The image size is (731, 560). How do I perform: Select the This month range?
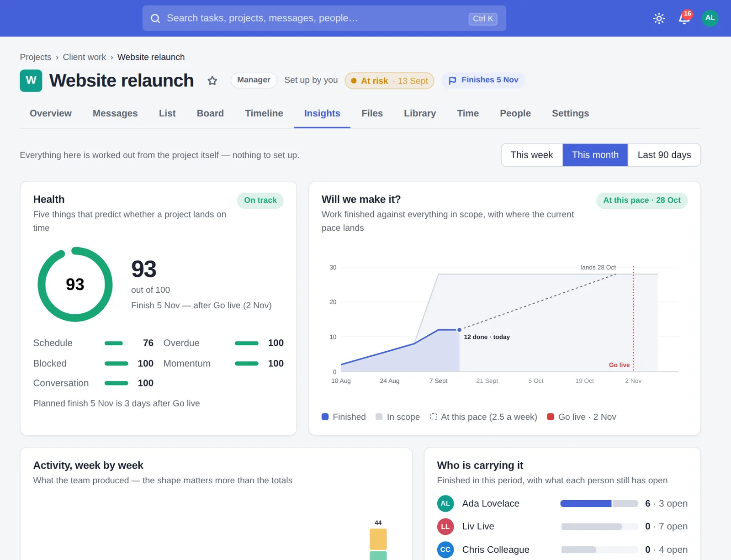pyautogui.click(x=595, y=155)
